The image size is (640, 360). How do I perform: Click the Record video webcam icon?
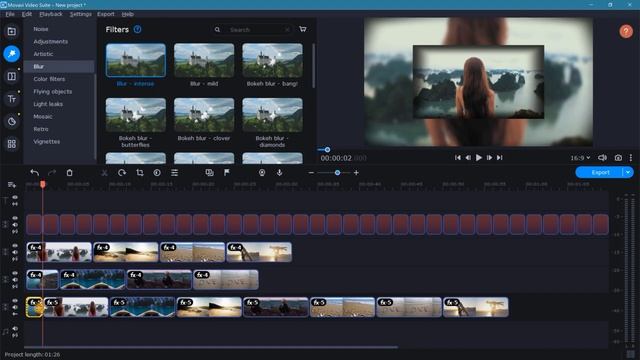point(262,173)
